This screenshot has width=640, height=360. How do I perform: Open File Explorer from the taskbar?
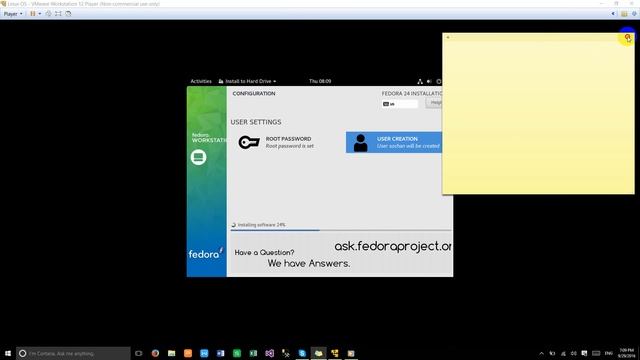click(171, 353)
